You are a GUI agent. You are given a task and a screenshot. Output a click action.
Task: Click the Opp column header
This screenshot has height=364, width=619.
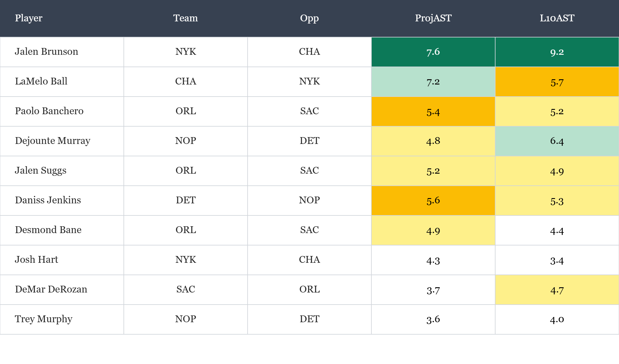309,18
